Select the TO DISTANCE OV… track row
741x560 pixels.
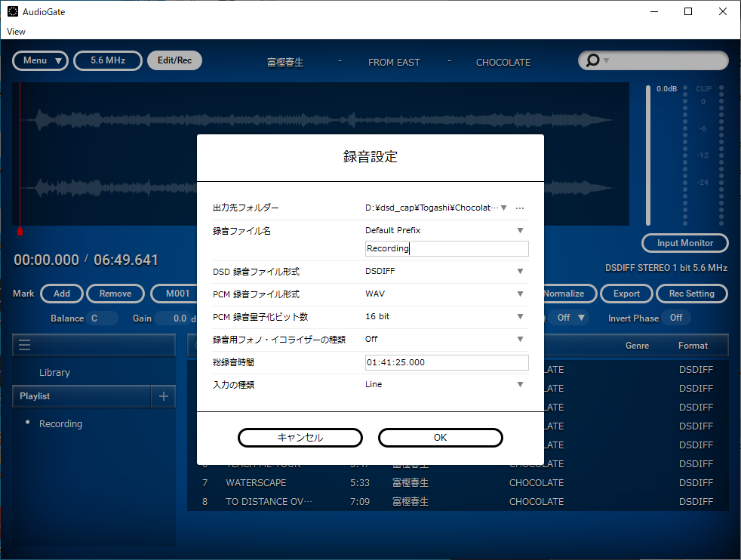457,501
